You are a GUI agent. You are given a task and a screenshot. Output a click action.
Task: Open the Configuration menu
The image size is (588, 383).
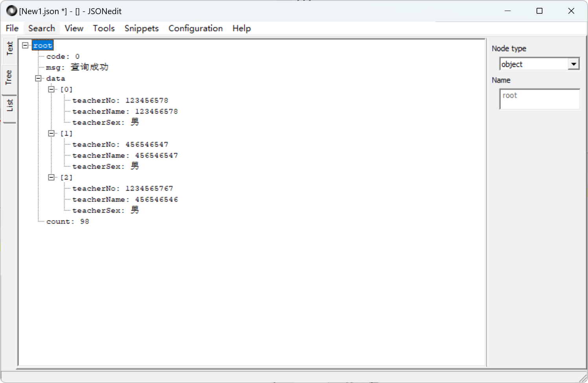point(196,28)
